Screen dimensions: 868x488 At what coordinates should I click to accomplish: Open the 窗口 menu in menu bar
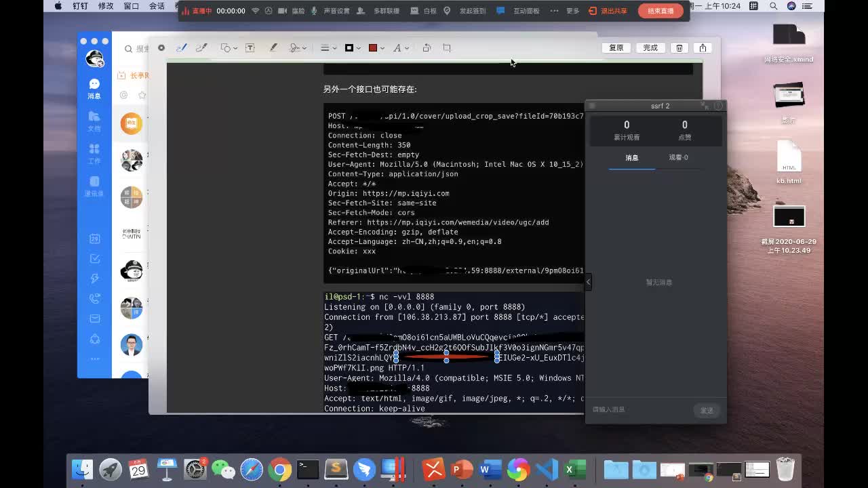(x=132, y=6)
